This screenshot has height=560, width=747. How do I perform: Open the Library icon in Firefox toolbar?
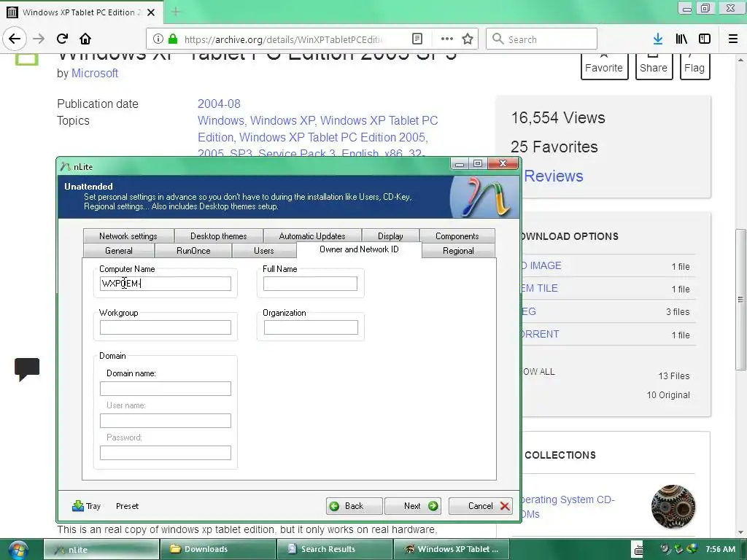coord(681,39)
